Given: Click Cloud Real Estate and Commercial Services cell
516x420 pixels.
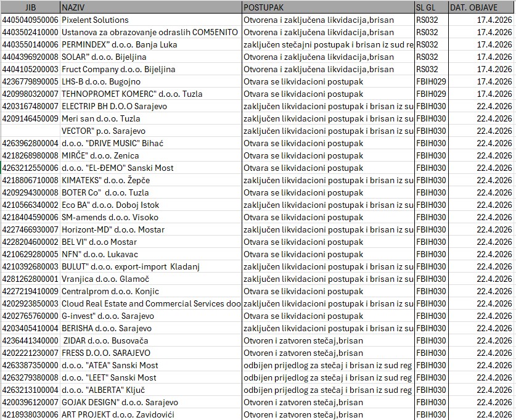Looking at the screenshot, I should (150, 303).
